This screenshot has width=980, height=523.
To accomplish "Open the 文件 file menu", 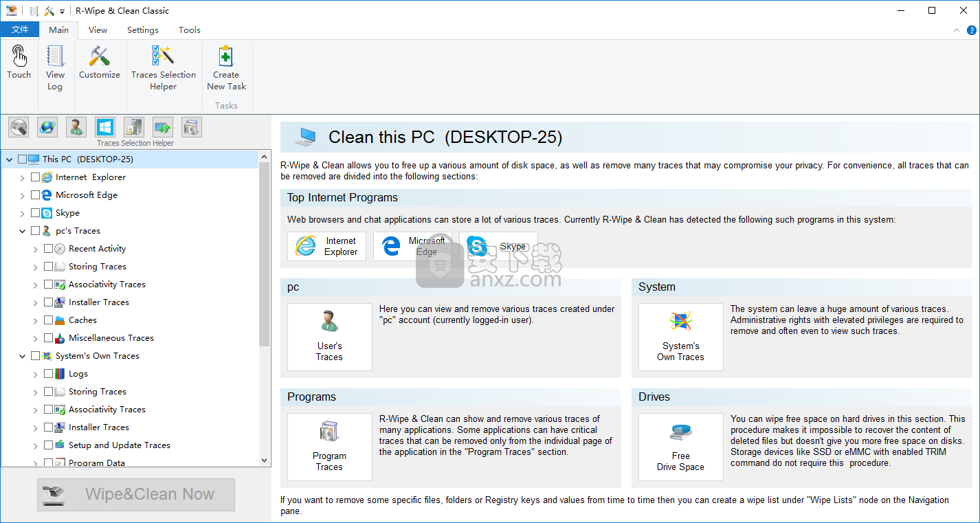I will (20, 30).
